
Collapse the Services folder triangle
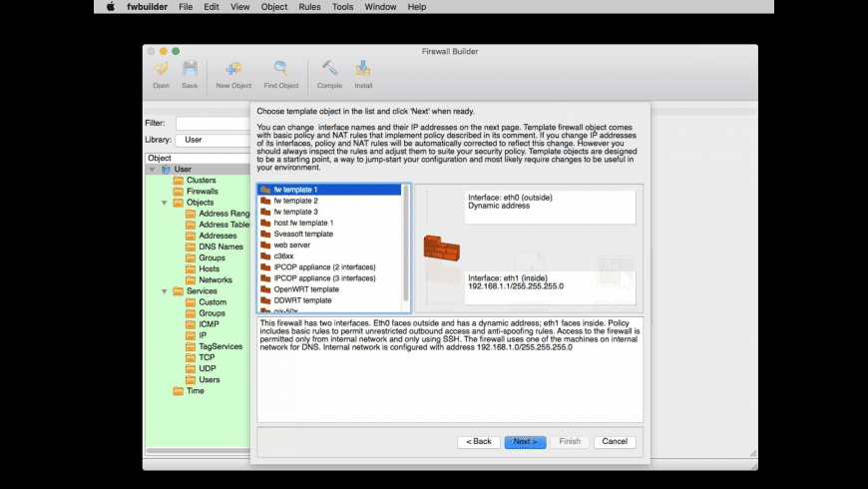(x=165, y=291)
